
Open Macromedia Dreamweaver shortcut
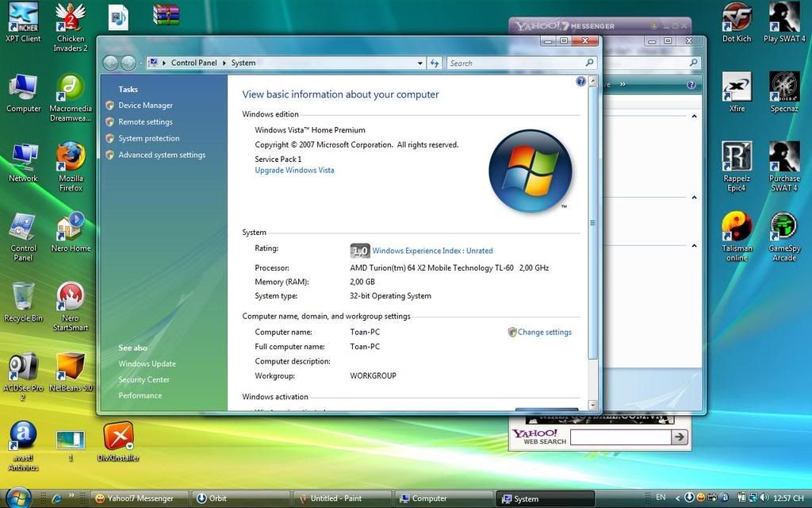coord(71,98)
